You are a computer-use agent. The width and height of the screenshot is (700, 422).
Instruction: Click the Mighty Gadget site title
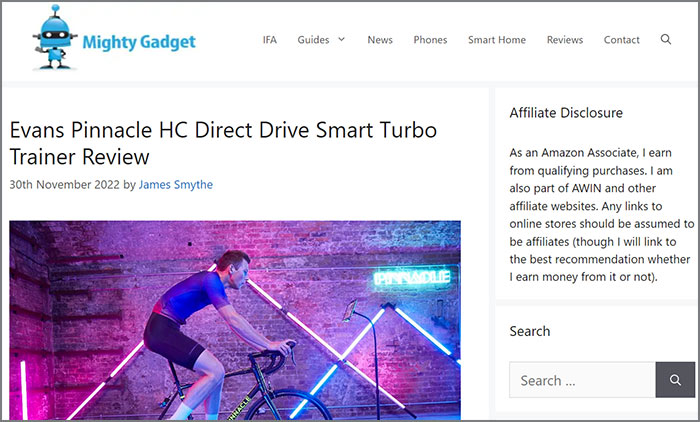(139, 42)
